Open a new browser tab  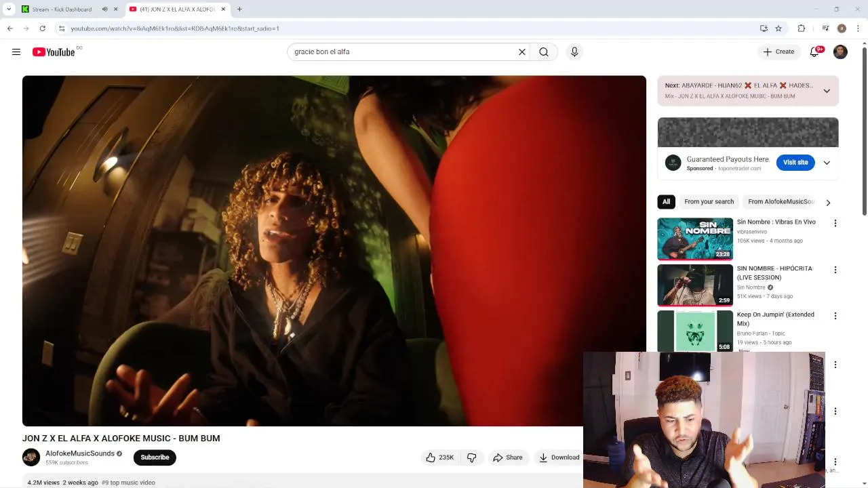click(239, 9)
